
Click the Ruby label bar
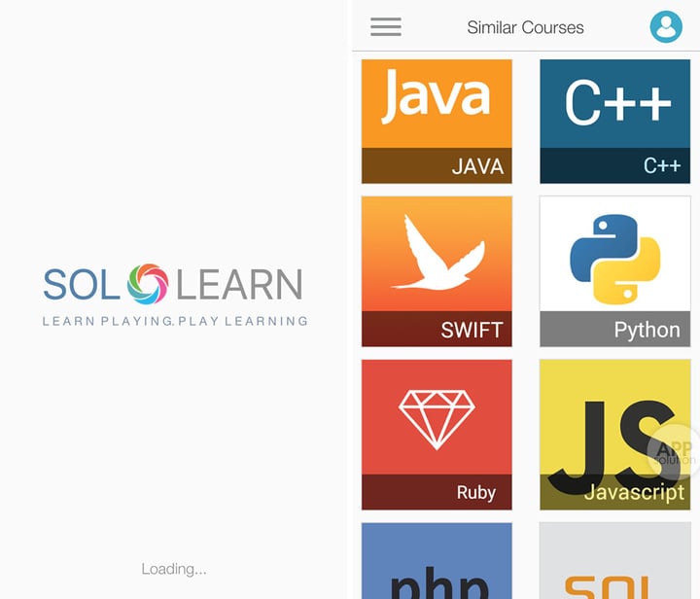437,492
